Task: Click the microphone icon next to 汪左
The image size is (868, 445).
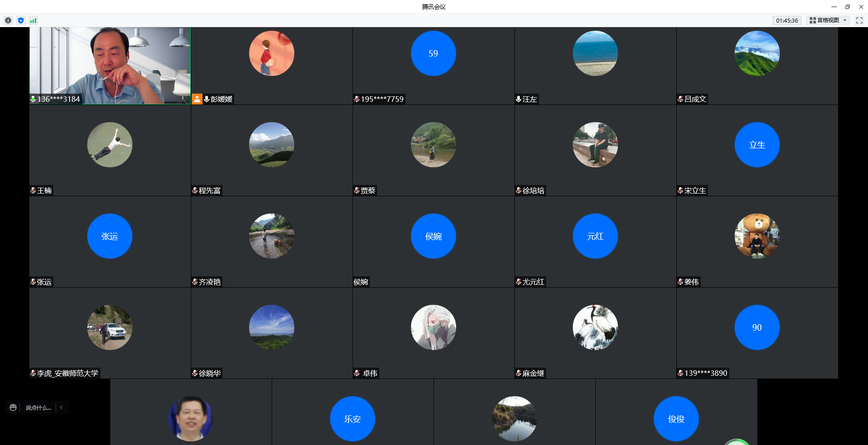Action: [x=519, y=99]
